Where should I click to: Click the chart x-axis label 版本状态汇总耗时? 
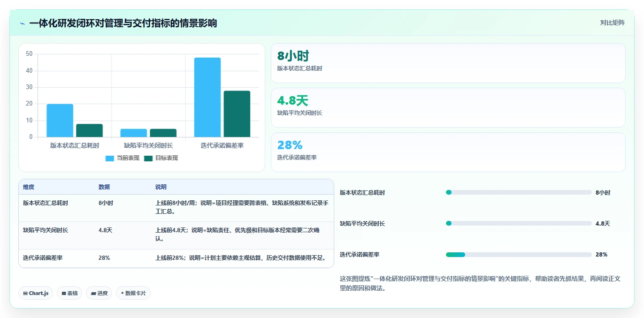click(75, 145)
